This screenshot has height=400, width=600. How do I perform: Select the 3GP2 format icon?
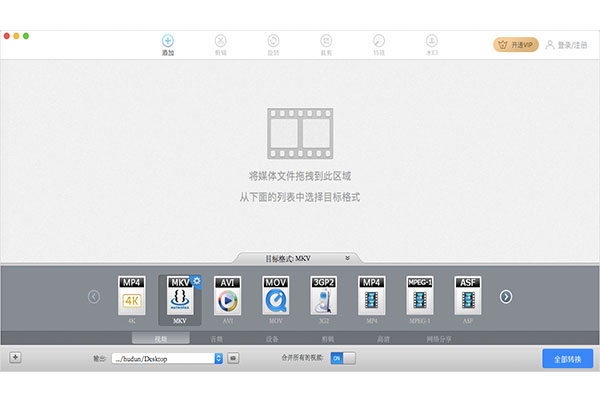[x=324, y=296]
